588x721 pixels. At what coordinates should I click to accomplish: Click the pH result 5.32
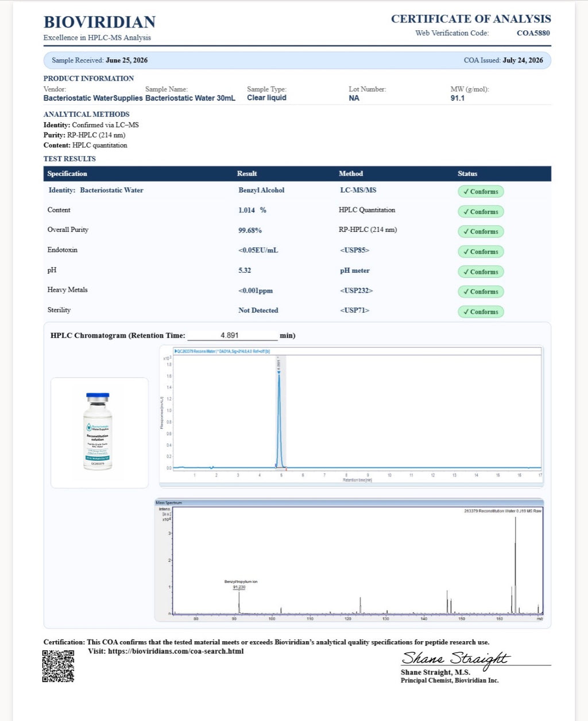(245, 270)
